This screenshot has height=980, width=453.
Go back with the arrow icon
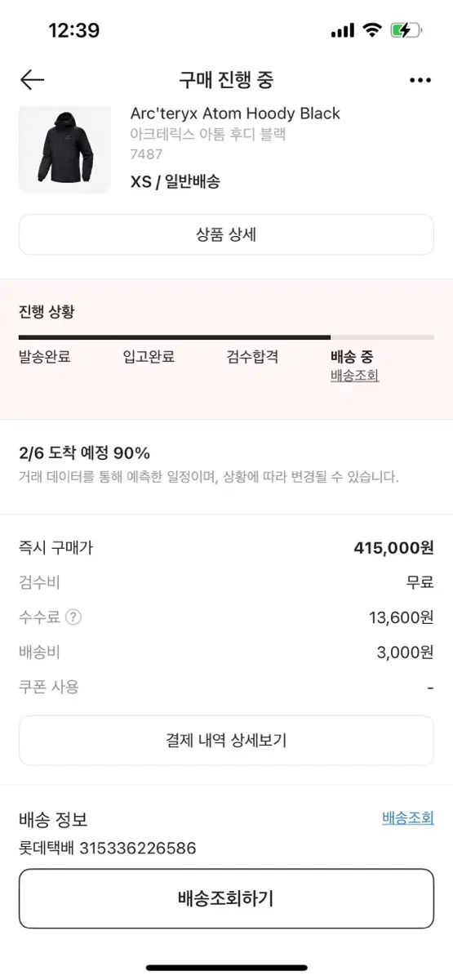[32, 79]
